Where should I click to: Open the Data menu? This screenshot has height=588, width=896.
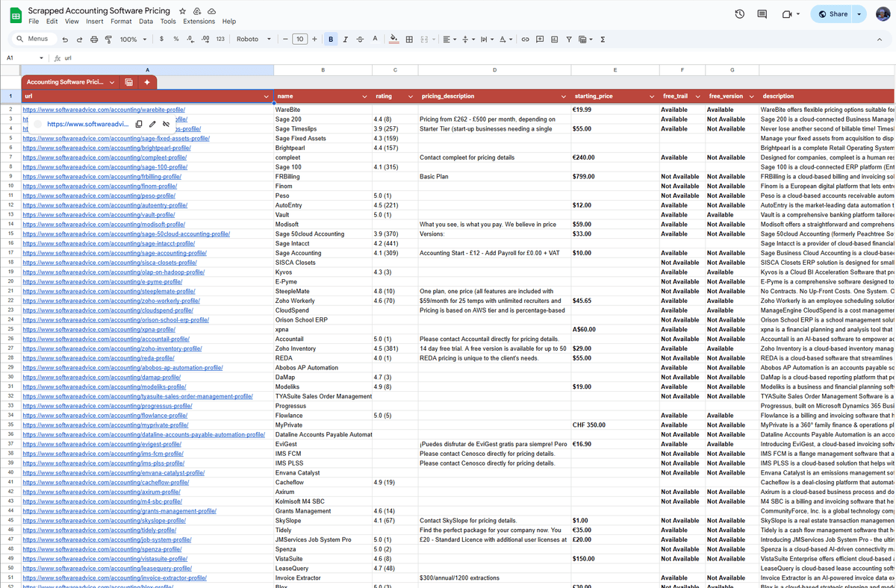[146, 22]
